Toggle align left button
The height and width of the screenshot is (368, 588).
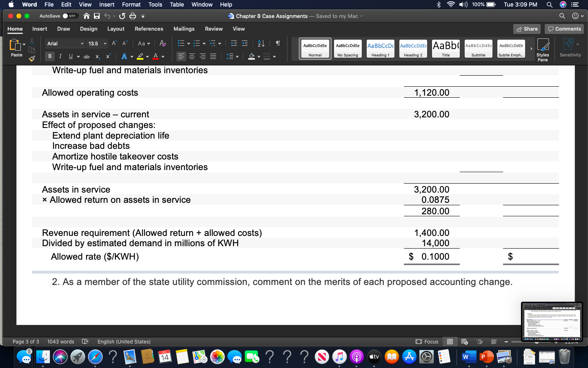(x=181, y=56)
